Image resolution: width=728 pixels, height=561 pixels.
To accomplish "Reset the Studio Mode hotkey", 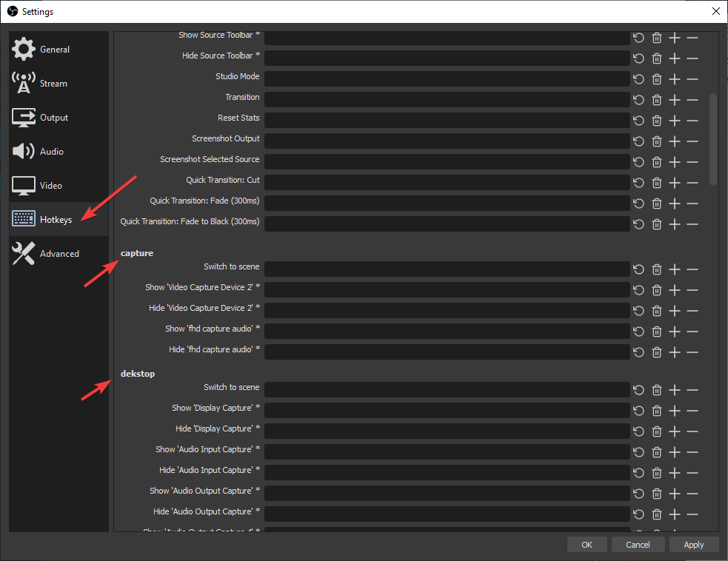I will pyautogui.click(x=639, y=79).
